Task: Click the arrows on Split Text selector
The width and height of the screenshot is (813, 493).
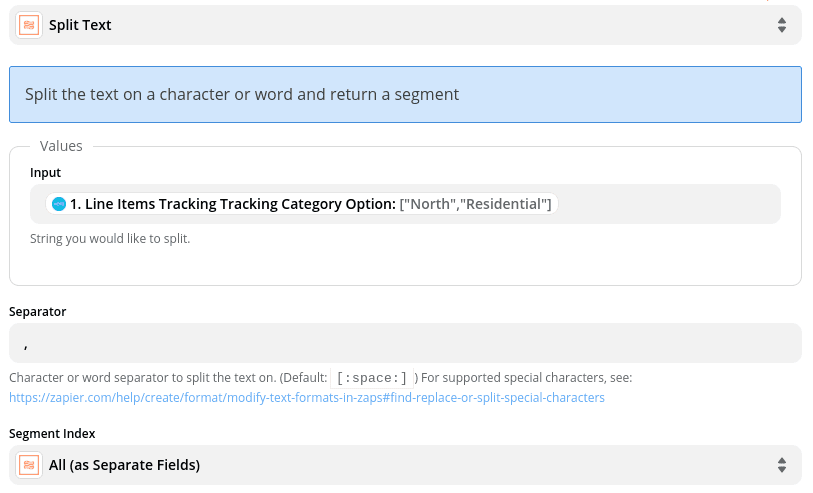Action: (x=782, y=25)
